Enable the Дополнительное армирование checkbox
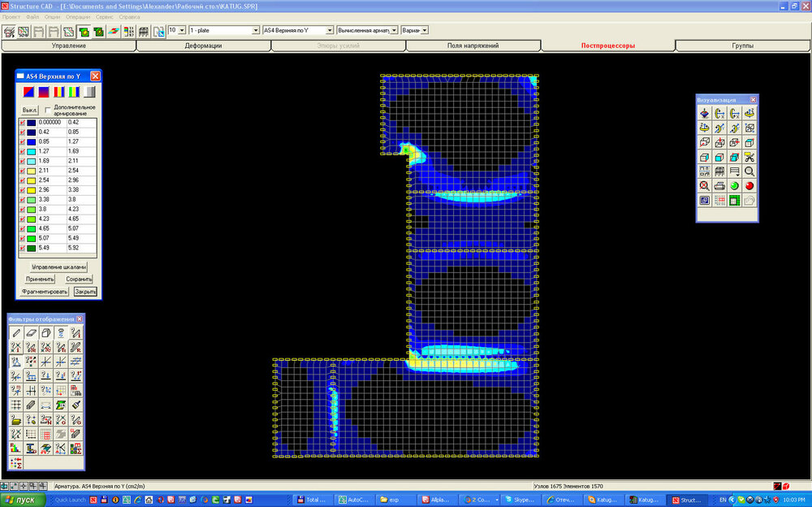The width and height of the screenshot is (812, 507). tap(49, 110)
